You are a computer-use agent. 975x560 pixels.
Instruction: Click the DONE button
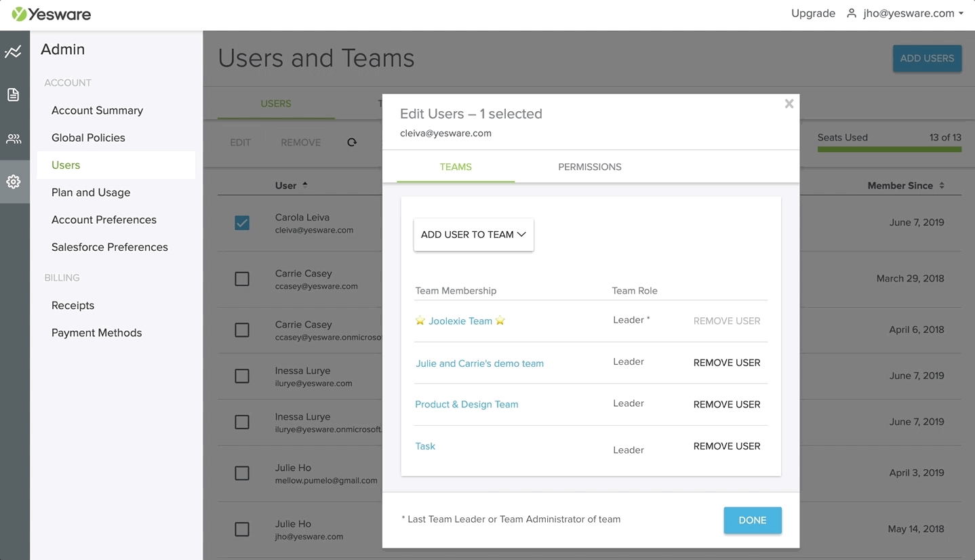pos(753,520)
